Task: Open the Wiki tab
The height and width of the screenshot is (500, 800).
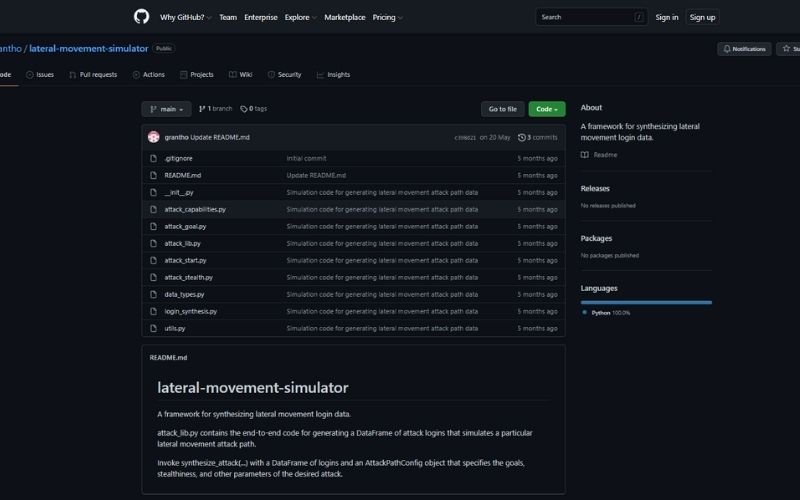Action: 240,74
